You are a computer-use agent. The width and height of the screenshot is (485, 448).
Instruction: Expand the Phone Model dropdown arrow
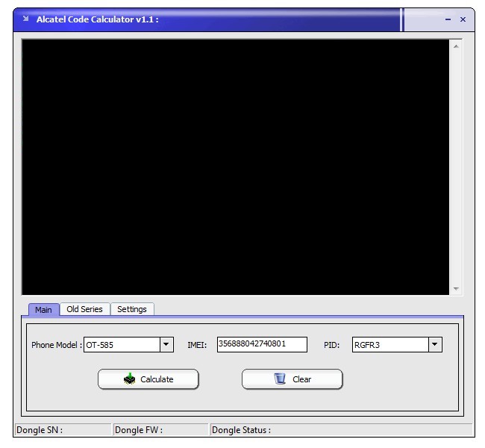166,344
